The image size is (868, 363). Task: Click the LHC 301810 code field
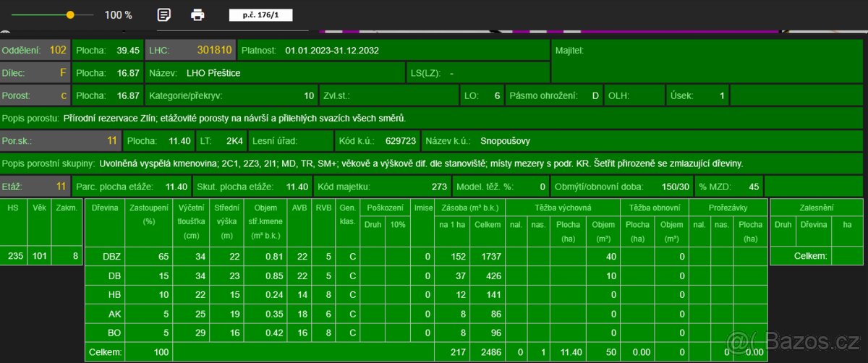(x=190, y=51)
